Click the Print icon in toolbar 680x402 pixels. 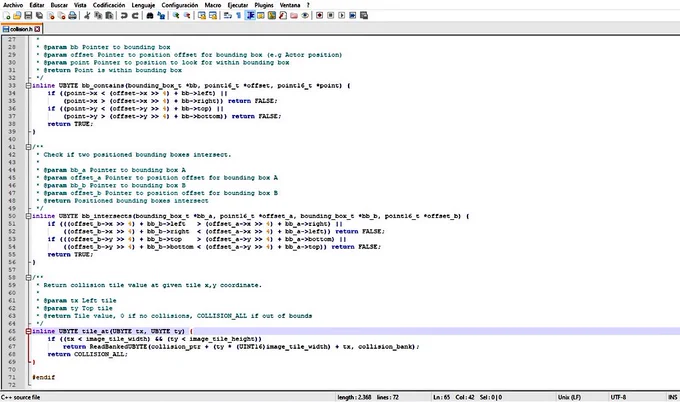coord(72,16)
